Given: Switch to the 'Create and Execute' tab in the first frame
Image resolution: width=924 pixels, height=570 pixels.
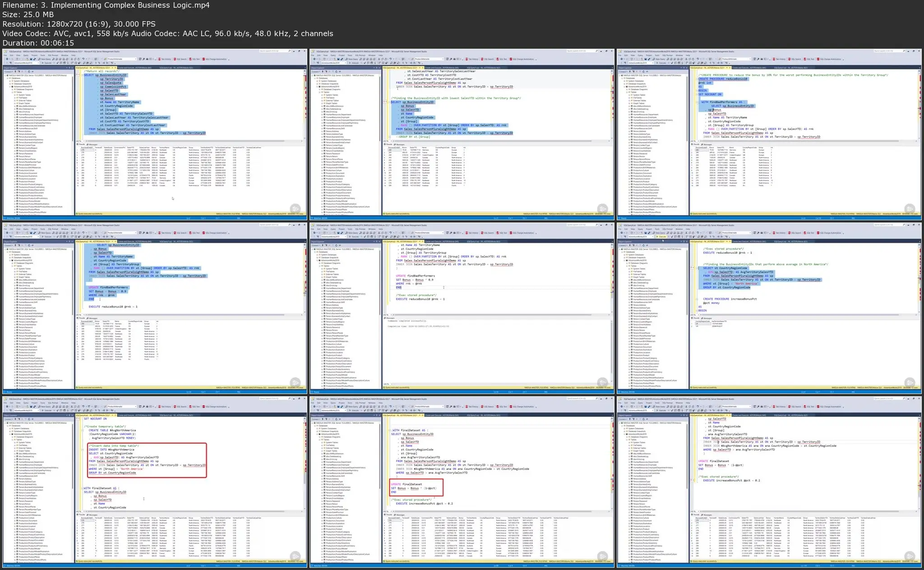Looking at the screenshot, I should coord(134,68).
